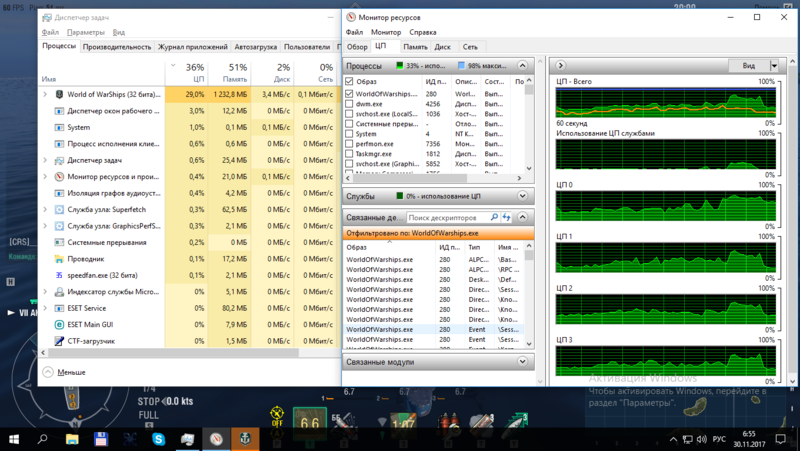Open the notification center icon
Image resolution: width=800 pixels, height=451 pixels.
[781, 439]
